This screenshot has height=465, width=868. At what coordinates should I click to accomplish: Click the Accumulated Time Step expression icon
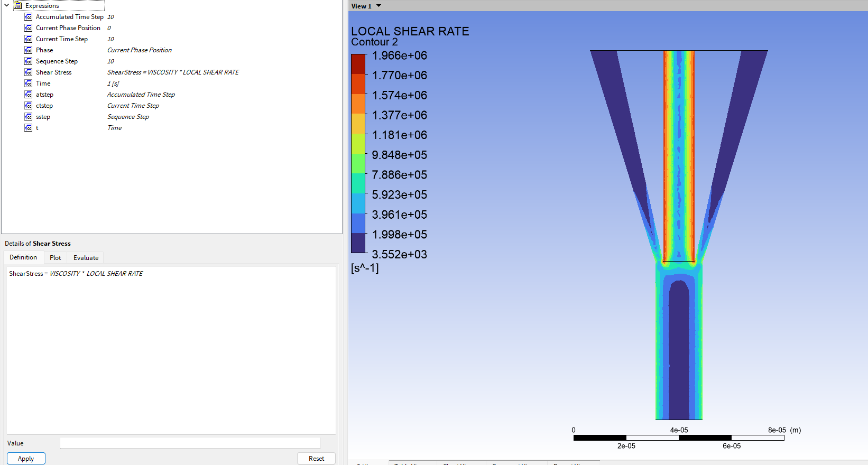(29, 17)
